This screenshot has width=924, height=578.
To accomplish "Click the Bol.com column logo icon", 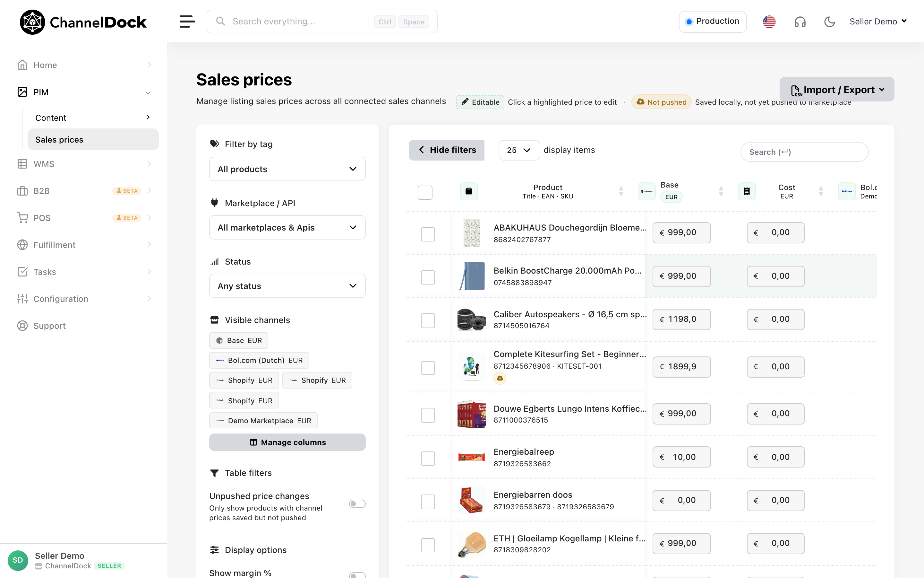I will coord(846,191).
